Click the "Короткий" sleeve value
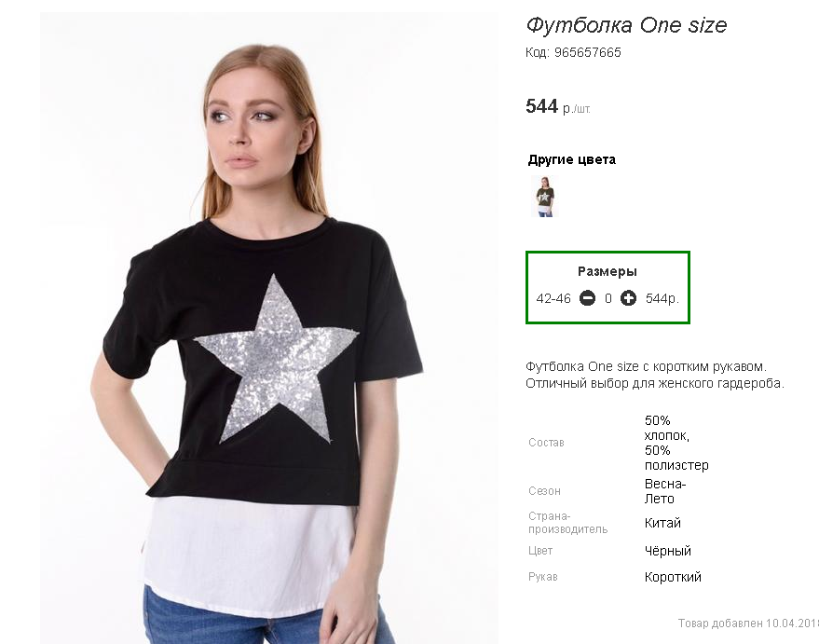The width and height of the screenshot is (819, 644). point(673,577)
